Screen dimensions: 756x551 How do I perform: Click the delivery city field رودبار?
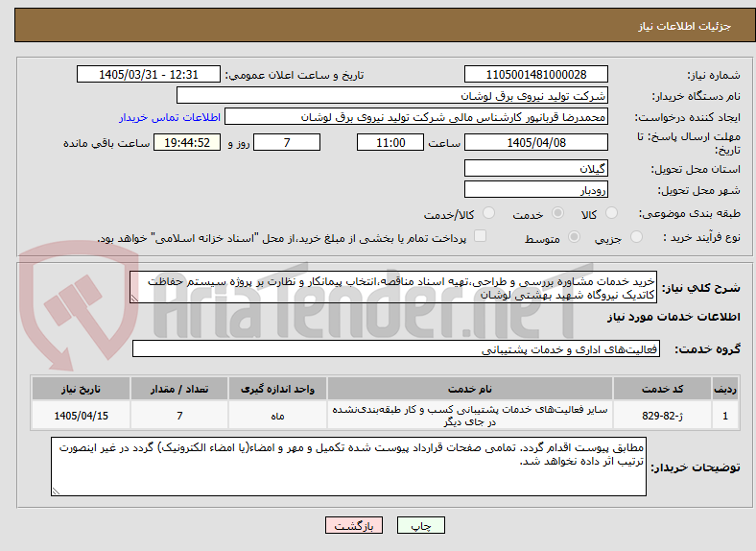click(535, 189)
